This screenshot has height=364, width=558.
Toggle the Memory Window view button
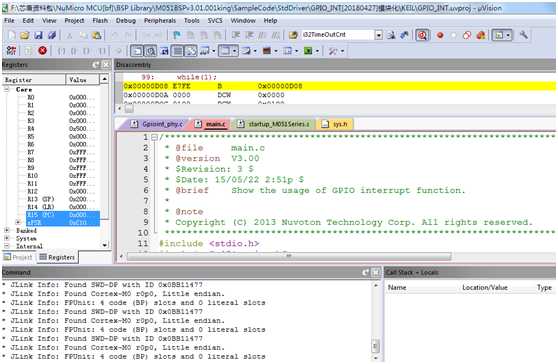225,51
